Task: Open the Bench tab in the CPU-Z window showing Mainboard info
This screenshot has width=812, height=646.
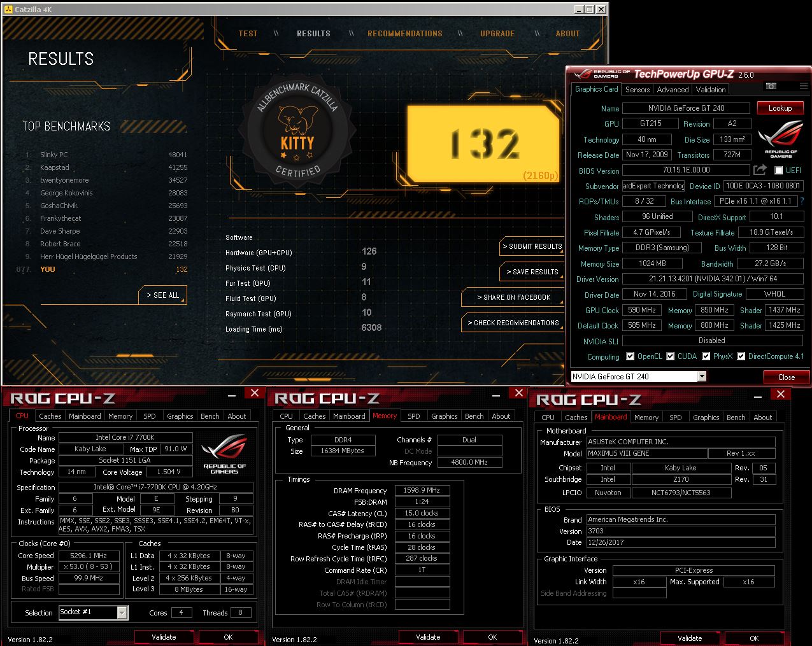Action: tap(736, 418)
